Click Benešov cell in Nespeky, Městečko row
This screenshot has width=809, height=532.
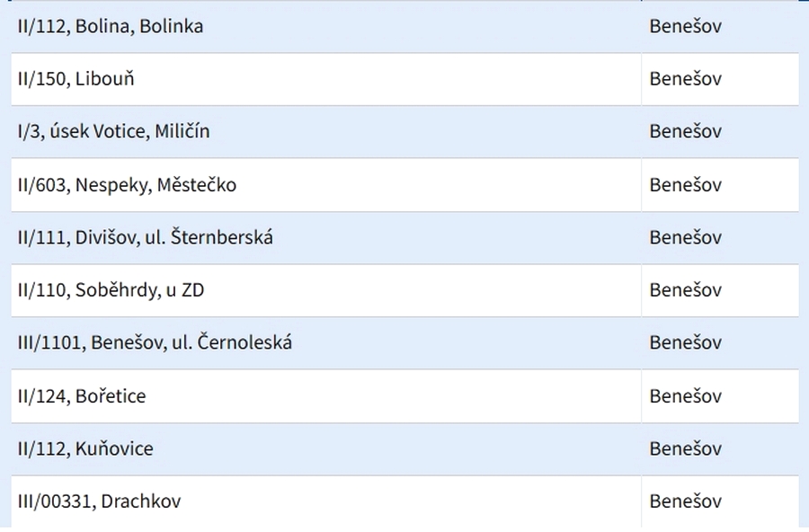(x=686, y=185)
